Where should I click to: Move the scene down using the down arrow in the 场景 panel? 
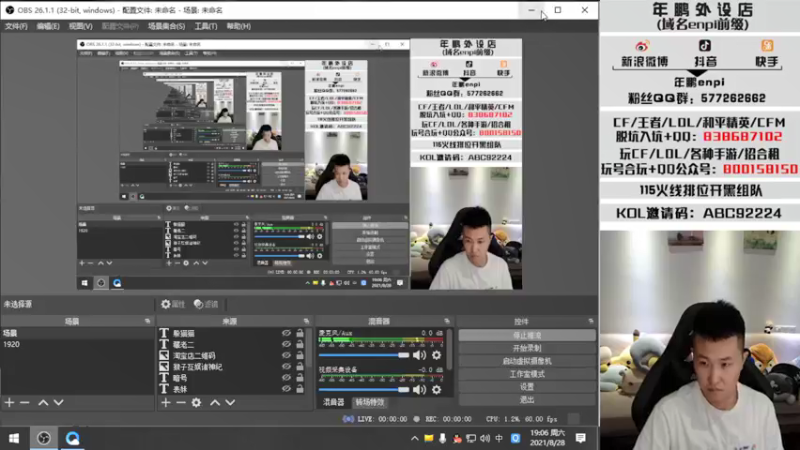coord(59,403)
